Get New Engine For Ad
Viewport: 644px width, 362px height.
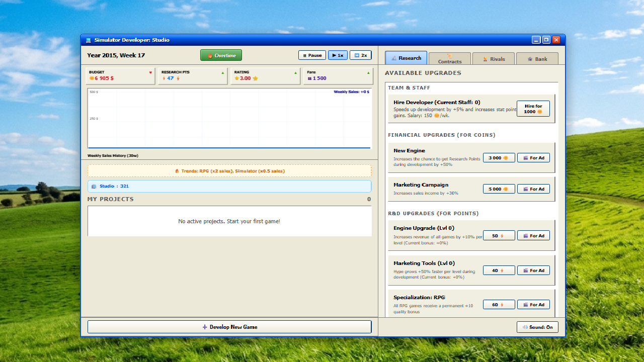tap(533, 158)
